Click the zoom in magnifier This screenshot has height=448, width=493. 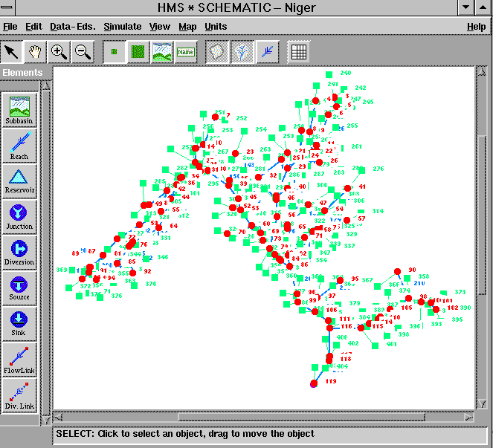tap(59, 51)
